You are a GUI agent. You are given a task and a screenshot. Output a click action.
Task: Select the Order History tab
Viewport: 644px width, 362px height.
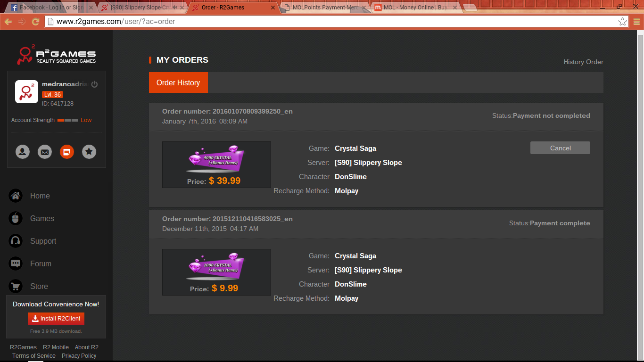point(178,82)
